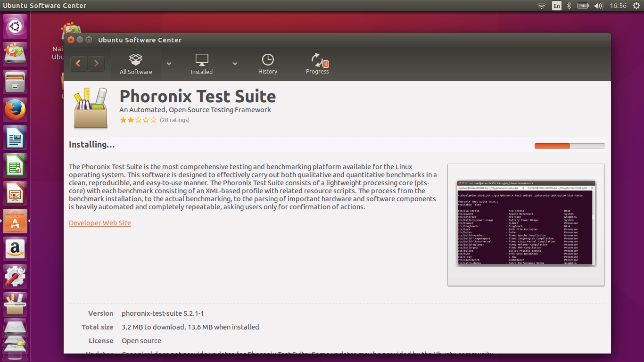Image resolution: width=644 pixels, height=362 pixels.
Task: Open the Wi-Fi network indicator
Action: 542,6
